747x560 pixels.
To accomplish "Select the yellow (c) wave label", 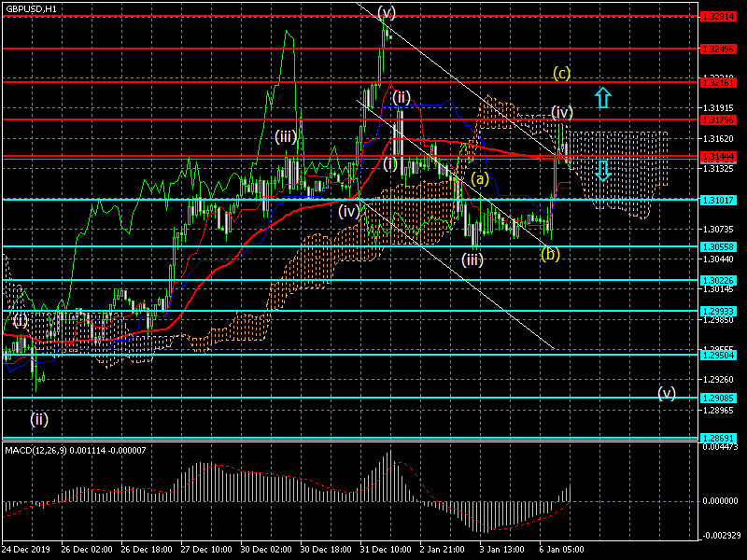I will point(562,74).
